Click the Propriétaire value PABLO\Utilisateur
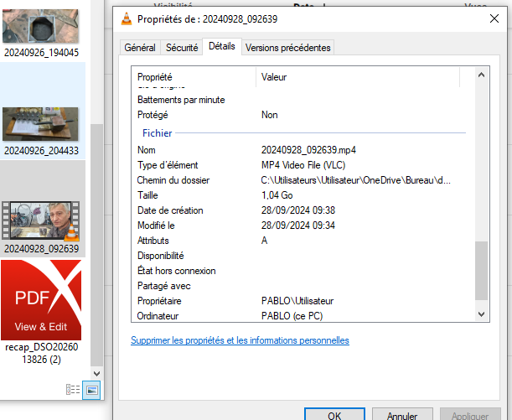The width and height of the screenshot is (512, 420). click(297, 300)
